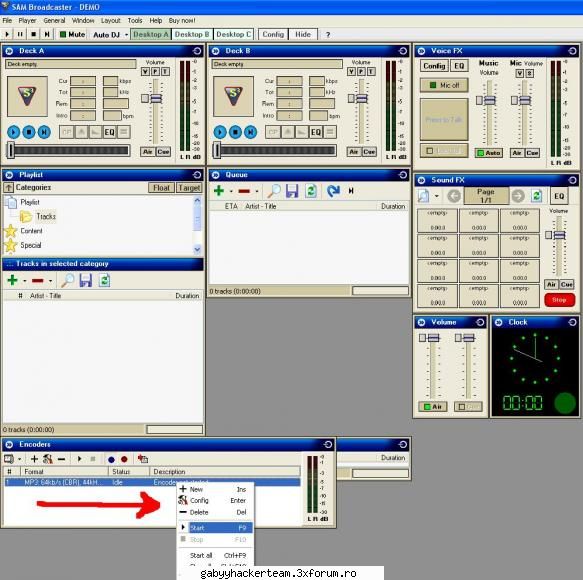
Task: Add tracks with Queue green plus
Action: 219,191
